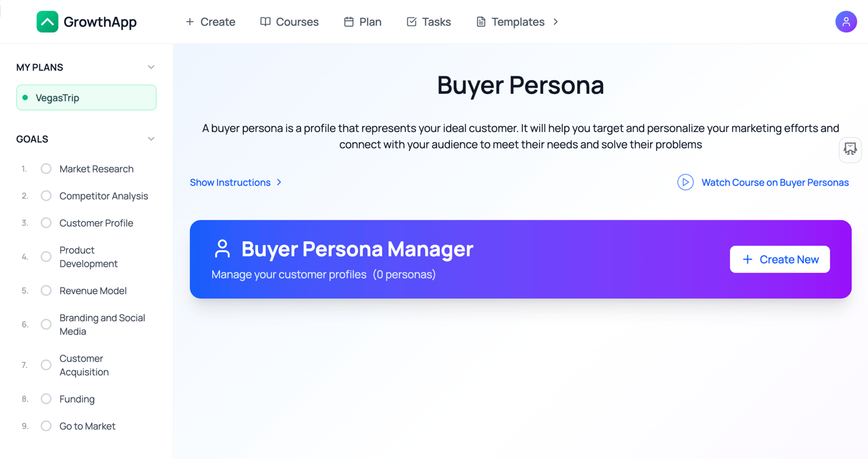The height and width of the screenshot is (459, 868).
Task: Go to the Courses menu item
Action: [289, 22]
